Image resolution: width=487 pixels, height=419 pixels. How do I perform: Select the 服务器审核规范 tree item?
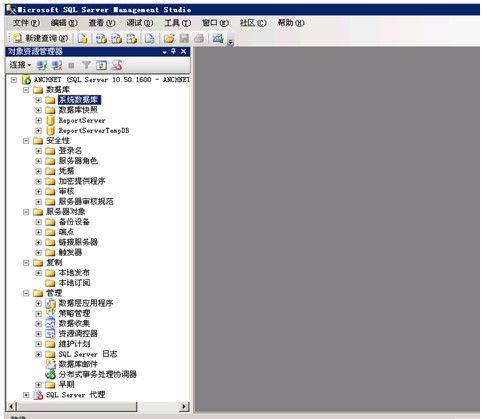coord(86,202)
